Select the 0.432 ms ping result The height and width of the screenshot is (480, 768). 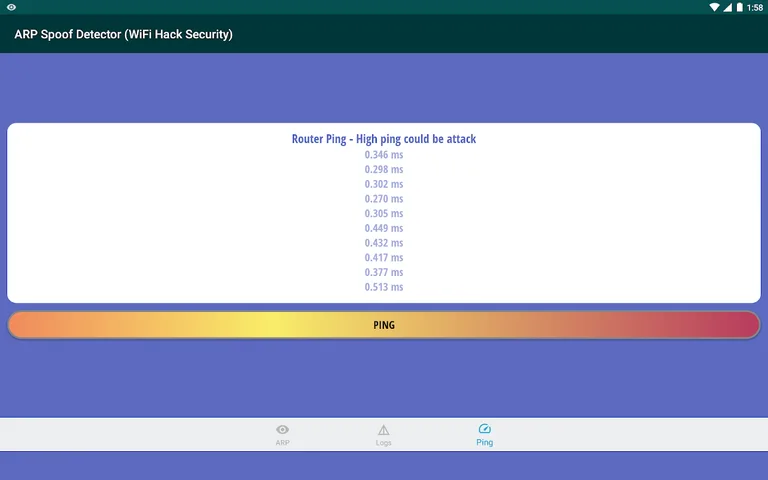coord(384,243)
